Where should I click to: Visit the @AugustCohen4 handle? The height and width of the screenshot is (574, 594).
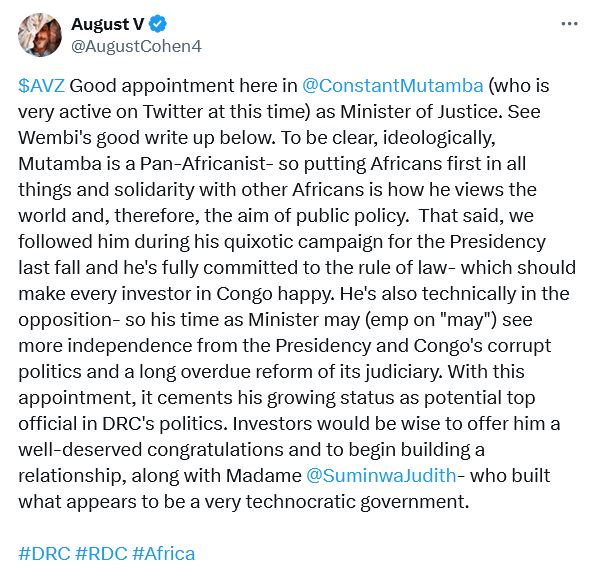[x=136, y=46]
